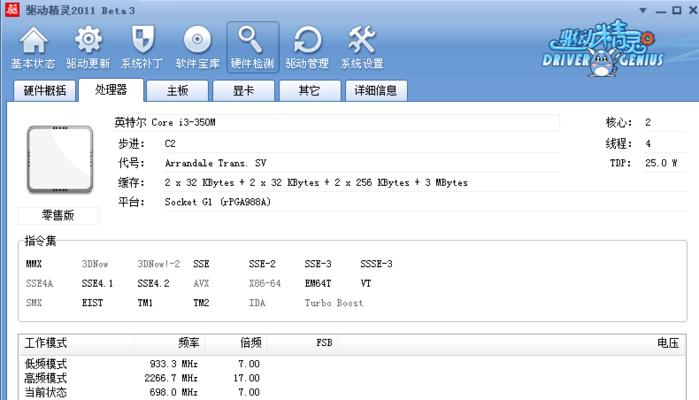
Task: Switch to the 主板 tab
Action: click(x=177, y=91)
